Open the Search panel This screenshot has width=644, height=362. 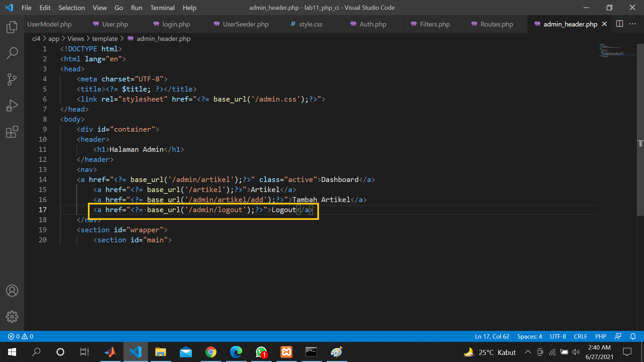(x=12, y=53)
